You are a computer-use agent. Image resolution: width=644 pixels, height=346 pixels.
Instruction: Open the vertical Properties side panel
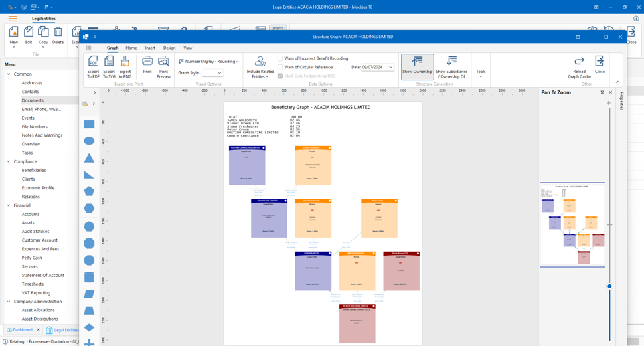point(621,101)
